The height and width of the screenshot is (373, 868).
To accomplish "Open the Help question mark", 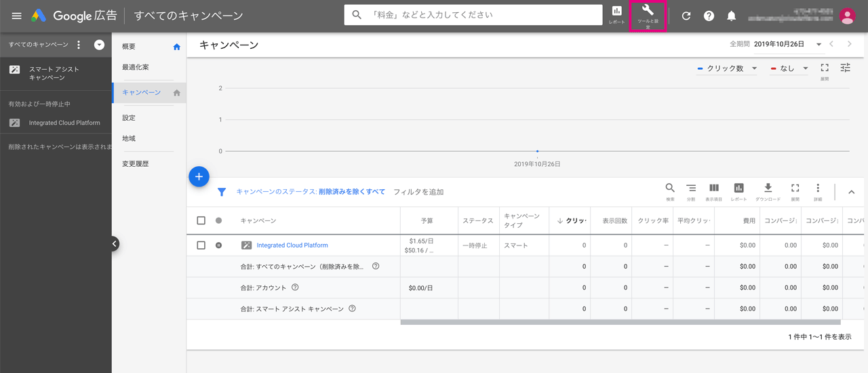I will [x=709, y=16].
